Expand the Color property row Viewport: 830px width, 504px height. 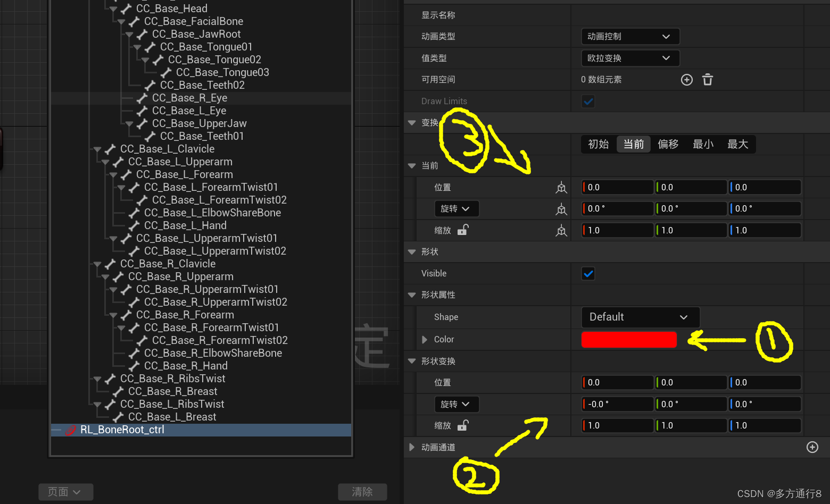click(x=425, y=339)
